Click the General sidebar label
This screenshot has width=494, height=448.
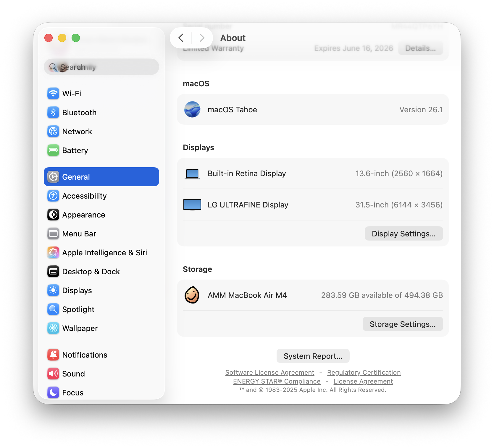click(x=76, y=177)
